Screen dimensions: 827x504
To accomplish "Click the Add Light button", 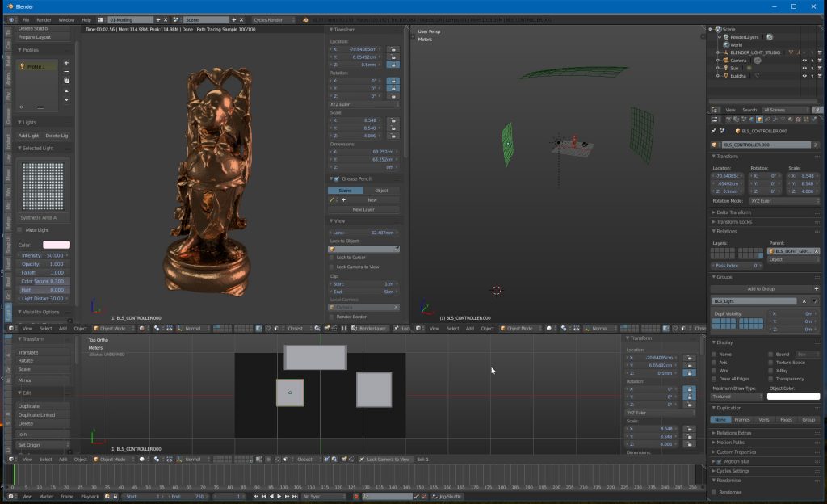I will coord(30,135).
